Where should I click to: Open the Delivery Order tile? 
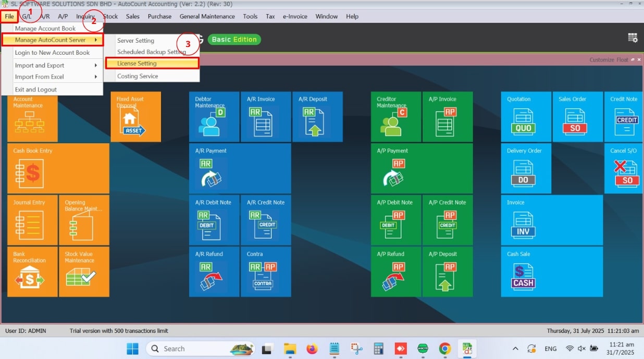click(526, 168)
